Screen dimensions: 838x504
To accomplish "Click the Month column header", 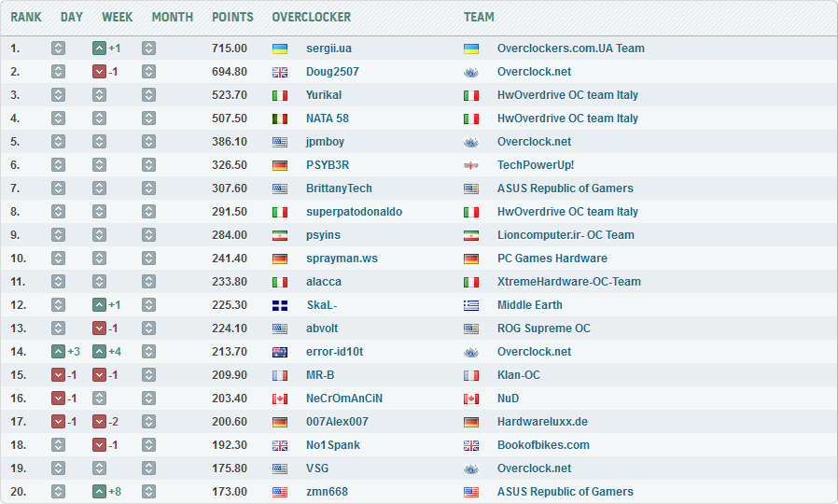I will [x=172, y=17].
